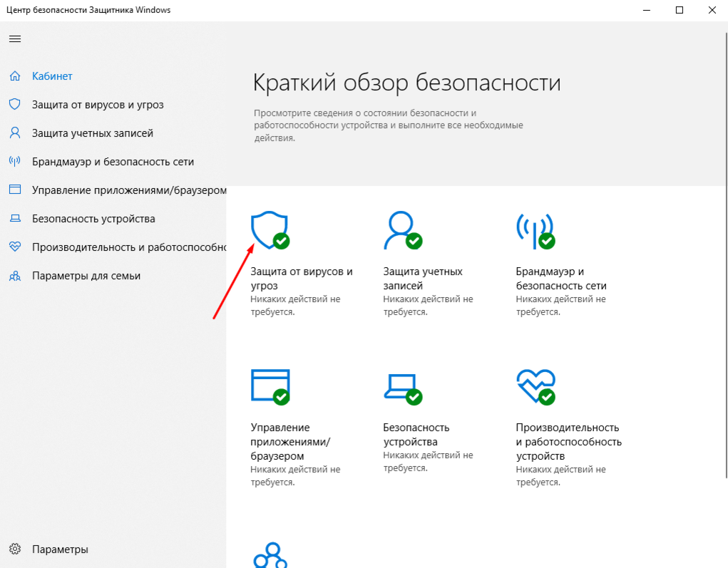Open Параметры at the bottom of the sidebar
Screen dimensions: 728x568
point(60,549)
